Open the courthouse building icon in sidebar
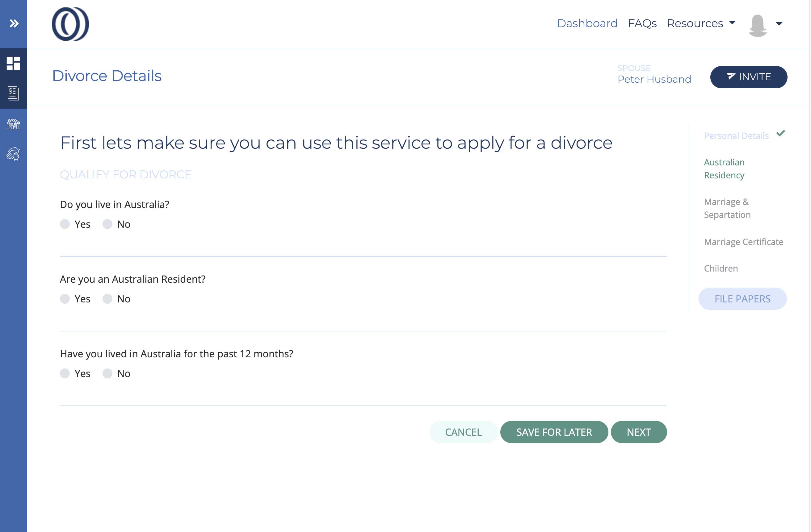Screen dimensions: 811x532 coord(13,124)
